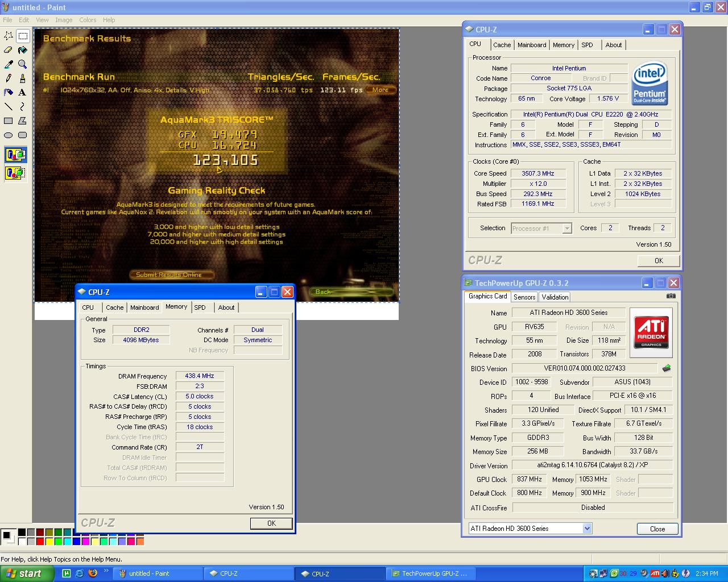Open the Paint Colors menu
The image size is (728, 582).
click(88, 20)
